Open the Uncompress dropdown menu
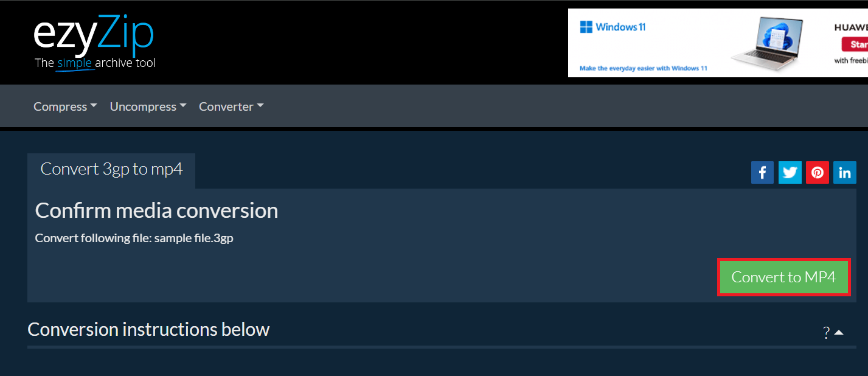Screen dimensions: 868x376 pos(147,106)
